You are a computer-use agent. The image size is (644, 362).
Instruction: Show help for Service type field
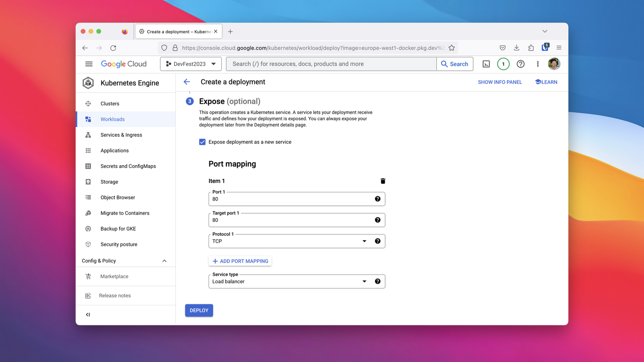[x=377, y=282]
